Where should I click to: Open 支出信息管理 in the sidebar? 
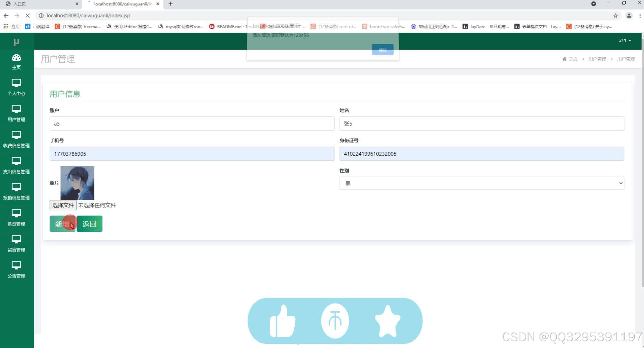(16, 166)
